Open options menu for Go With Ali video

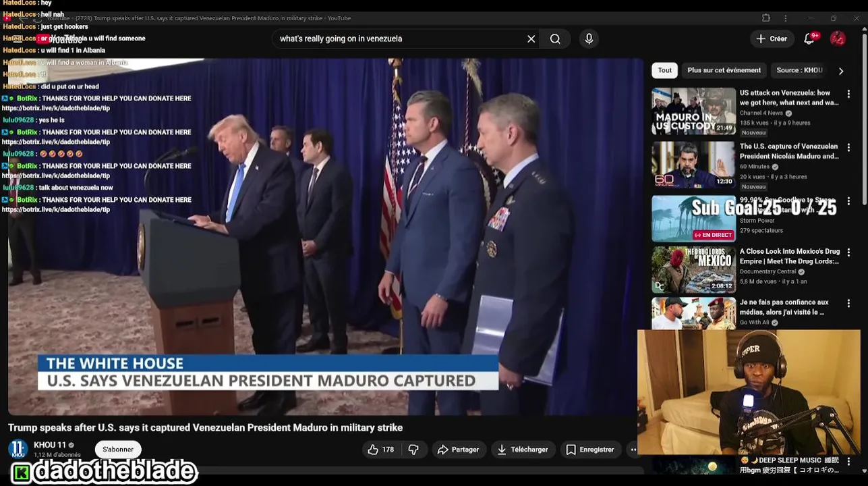coord(848,304)
